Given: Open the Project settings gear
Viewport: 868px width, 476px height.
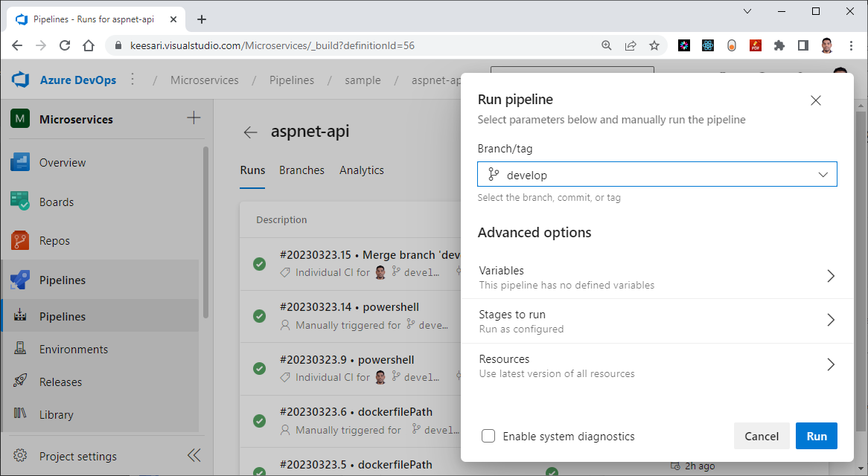Looking at the screenshot, I should click(21, 455).
